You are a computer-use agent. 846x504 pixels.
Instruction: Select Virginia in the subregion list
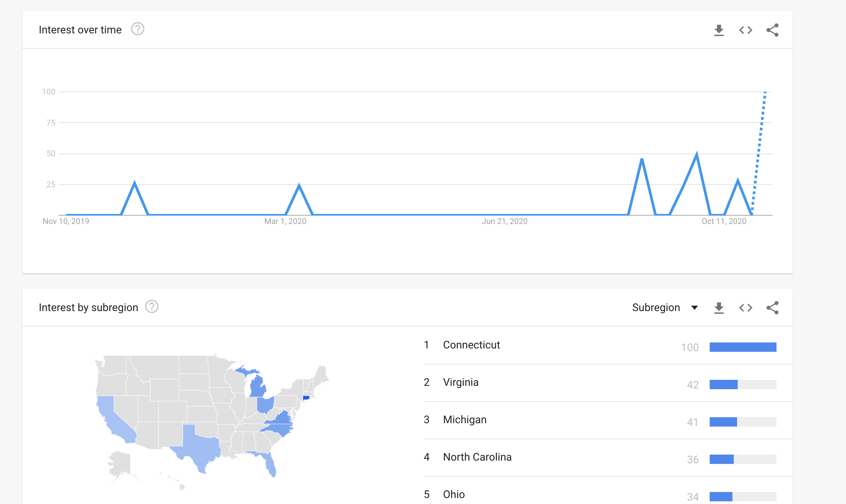(460, 383)
